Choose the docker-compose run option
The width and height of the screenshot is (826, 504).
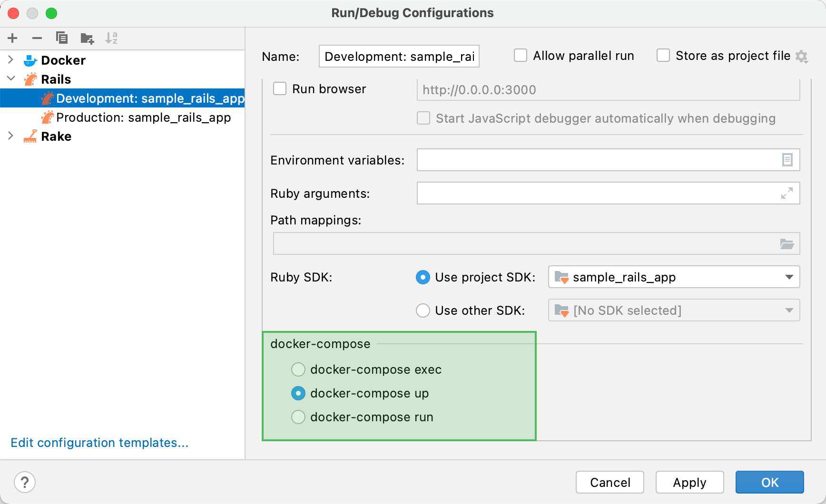[x=298, y=417]
